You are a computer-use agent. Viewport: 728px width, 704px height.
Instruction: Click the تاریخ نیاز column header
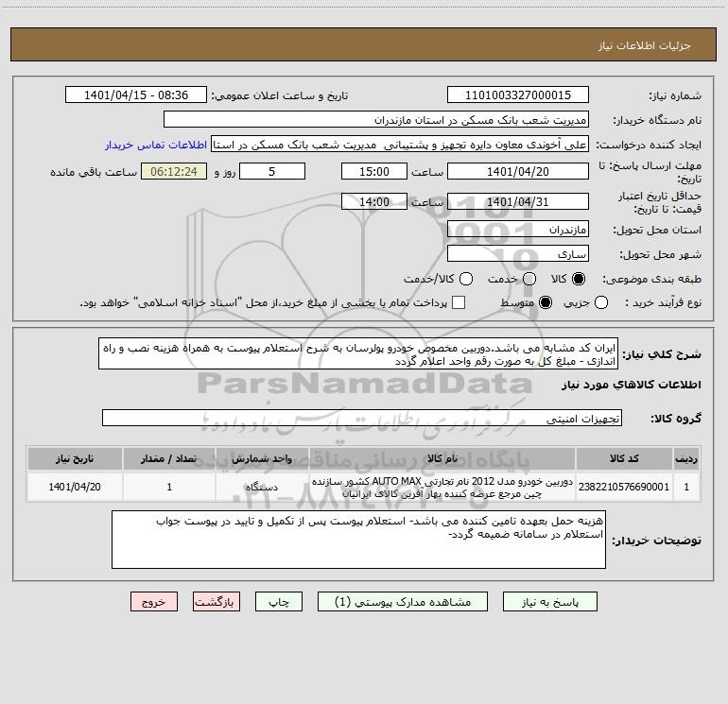pyautogui.click(x=75, y=458)
